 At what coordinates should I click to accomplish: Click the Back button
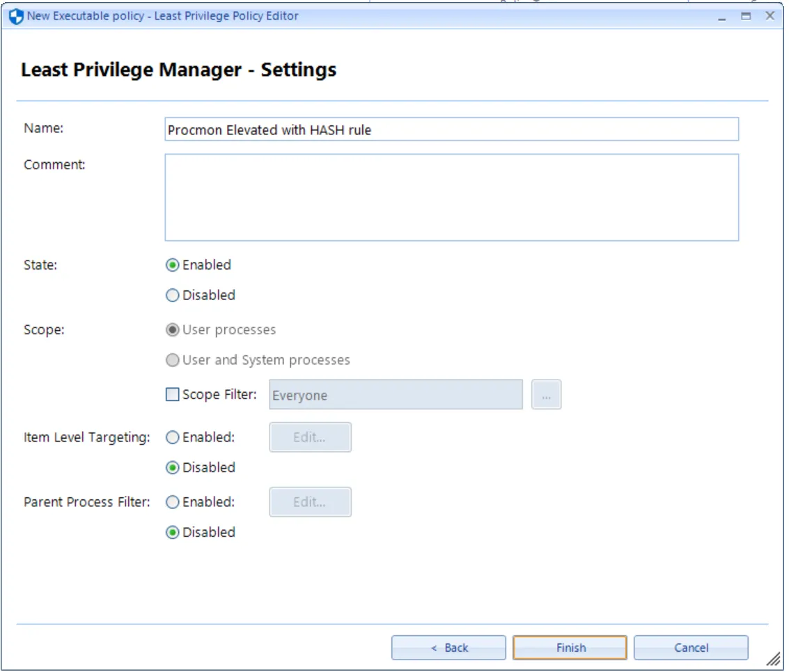click(x=448, y=647)
